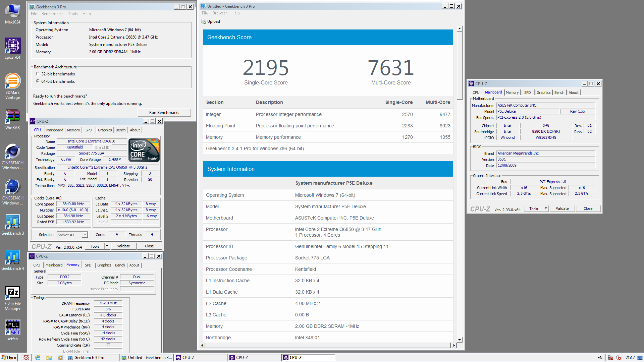The image size is (644, 362).
Task: Launch the cpuz_x64 desktop icon
Action: (x=12, y=49)
